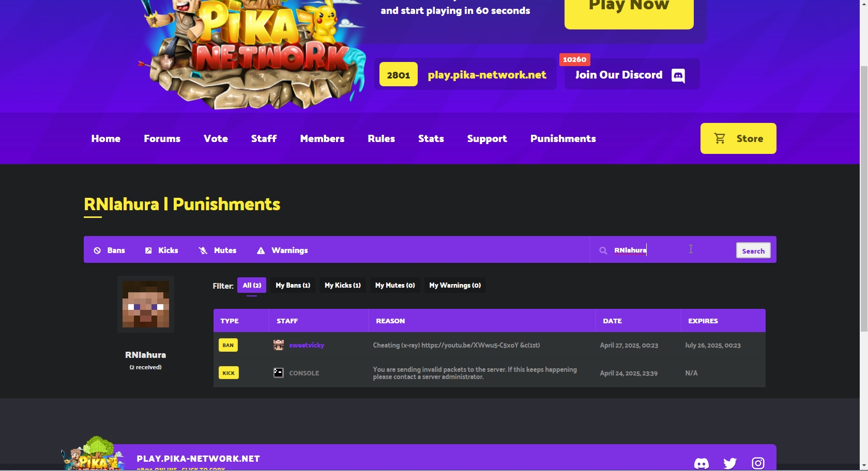Image resolution: width=868 pixels, height=471 pixels.
Task: Click the Search button
Action: click(753, 250)
